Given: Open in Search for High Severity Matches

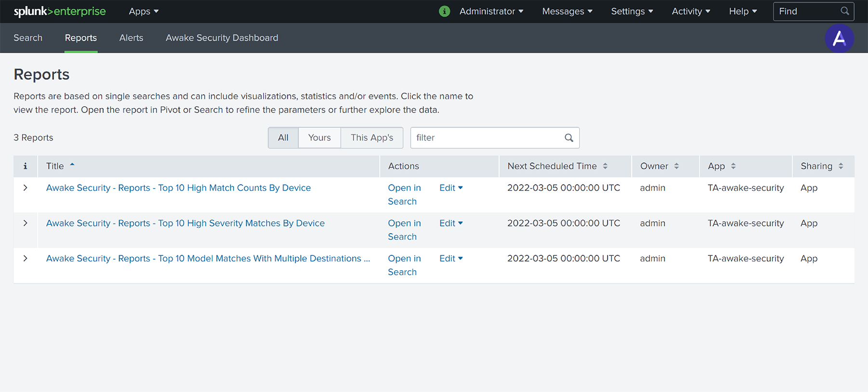Looking at the screenshot, I should tap(405, 230).
